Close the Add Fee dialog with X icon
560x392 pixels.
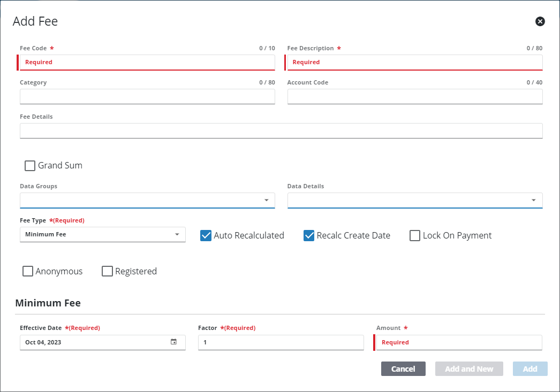point(540,21)
